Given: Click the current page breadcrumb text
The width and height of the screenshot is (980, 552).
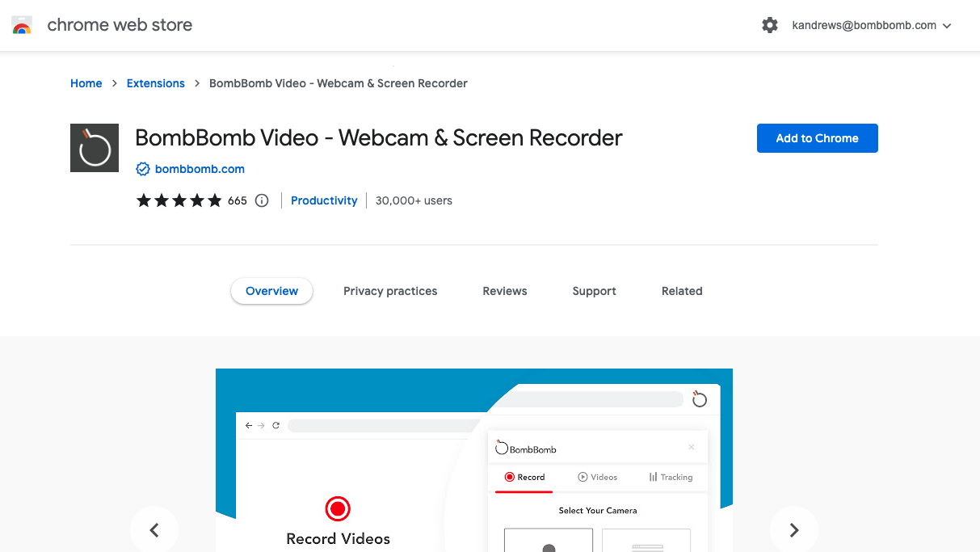Looking at the screenshot, I should tap(339, 83).
